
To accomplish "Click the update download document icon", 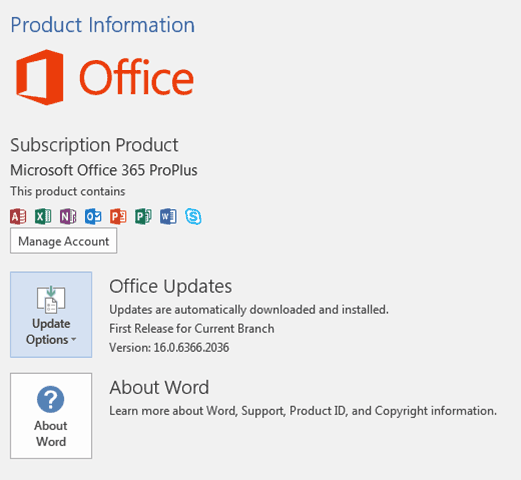I will pyautogui.click(x=51, y=299).
